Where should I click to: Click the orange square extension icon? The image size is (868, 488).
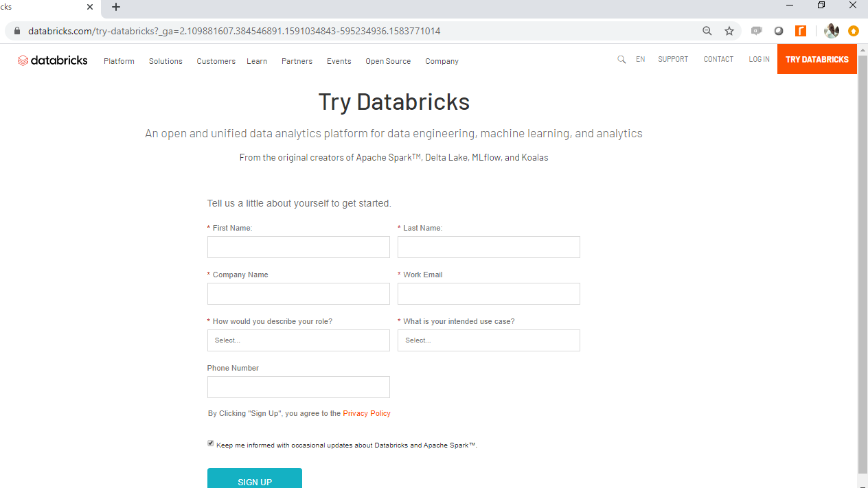click(801, 31)
